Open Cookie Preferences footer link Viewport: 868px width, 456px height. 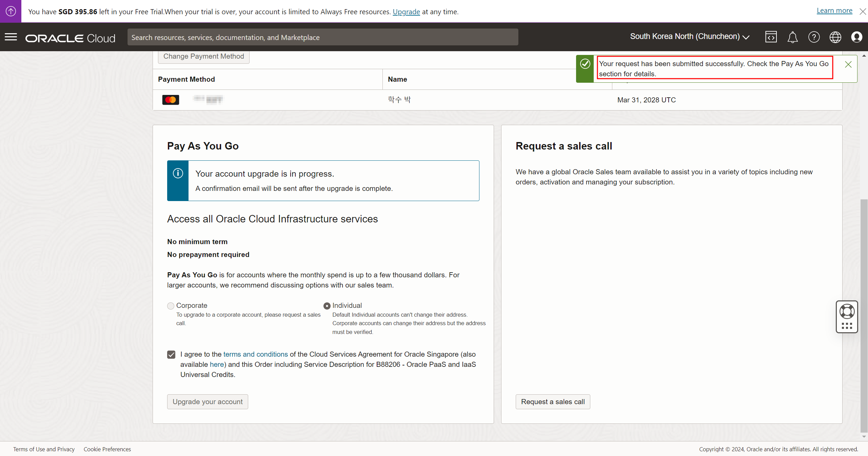point(107,449)
